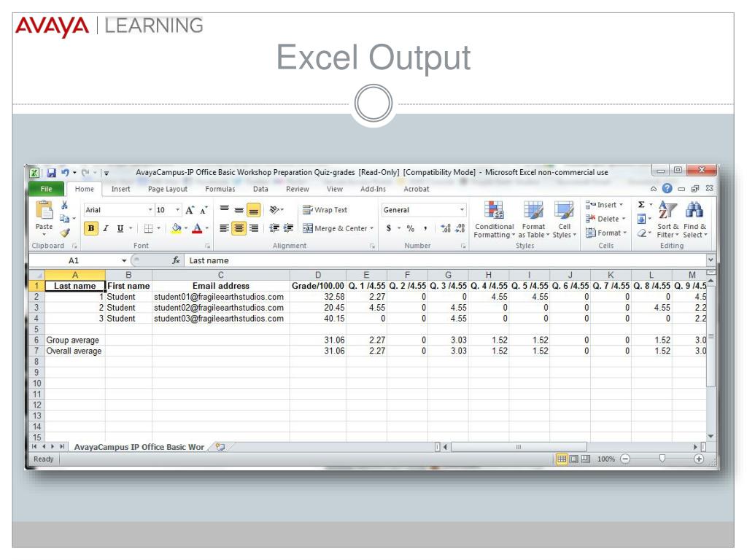Click Increase Indent icon
The width and height of the screenshot is (747, 560).
coord(288,228)
